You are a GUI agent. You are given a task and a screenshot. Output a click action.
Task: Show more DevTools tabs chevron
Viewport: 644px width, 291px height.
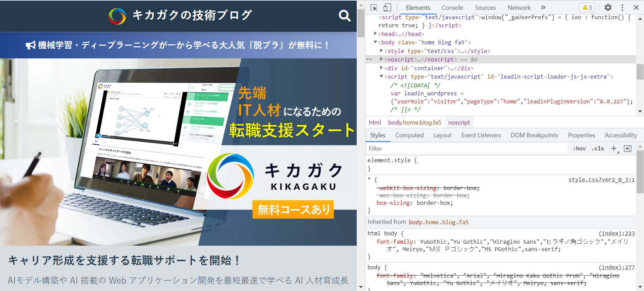543,7
